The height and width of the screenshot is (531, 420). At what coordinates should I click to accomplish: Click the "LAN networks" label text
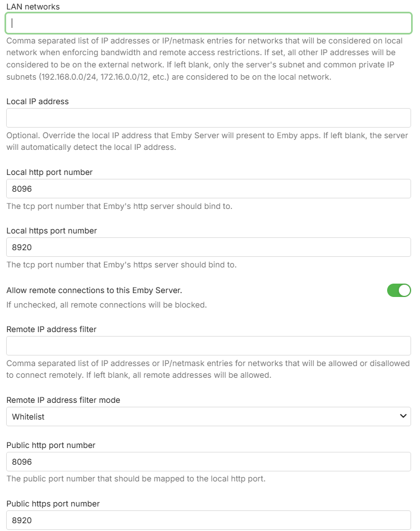pos(33,7)
